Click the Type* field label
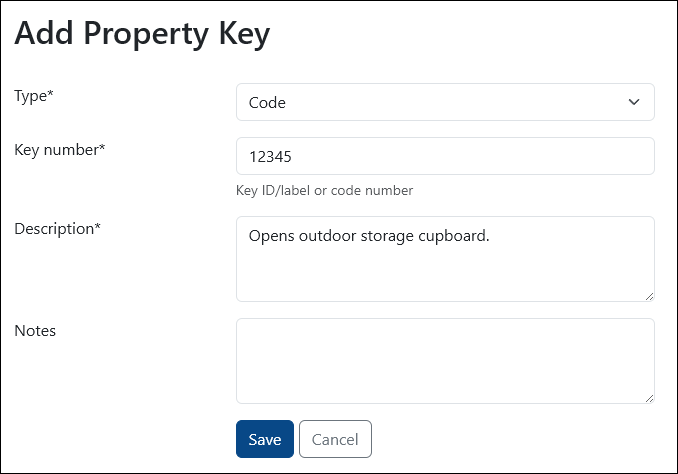The image size is (678, 474). tap(34, 96)
